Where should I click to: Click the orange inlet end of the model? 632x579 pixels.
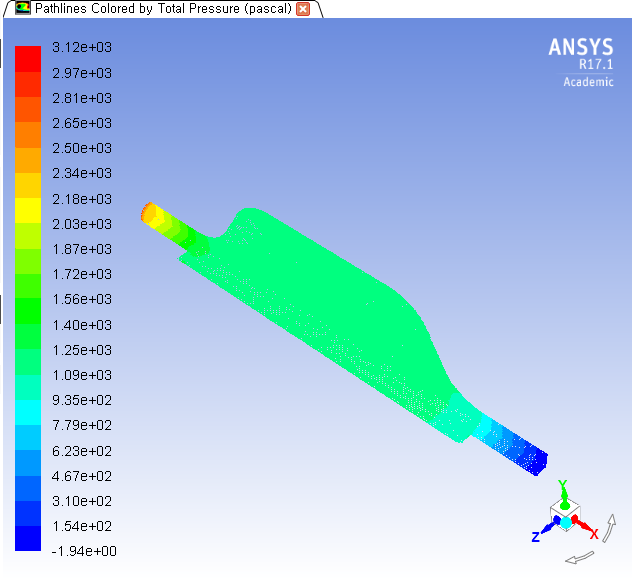click(148, 214)
